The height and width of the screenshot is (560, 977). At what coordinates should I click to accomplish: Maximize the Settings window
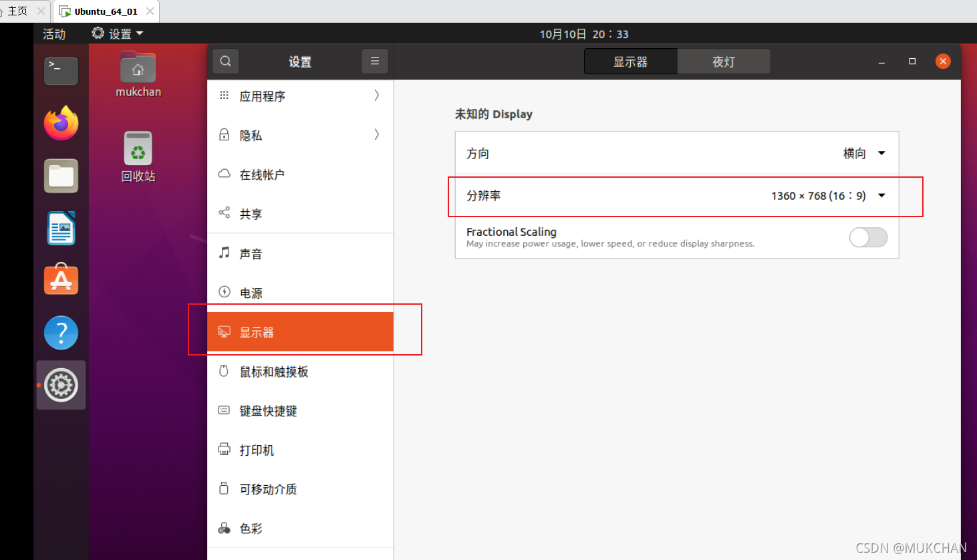[912, 61]
